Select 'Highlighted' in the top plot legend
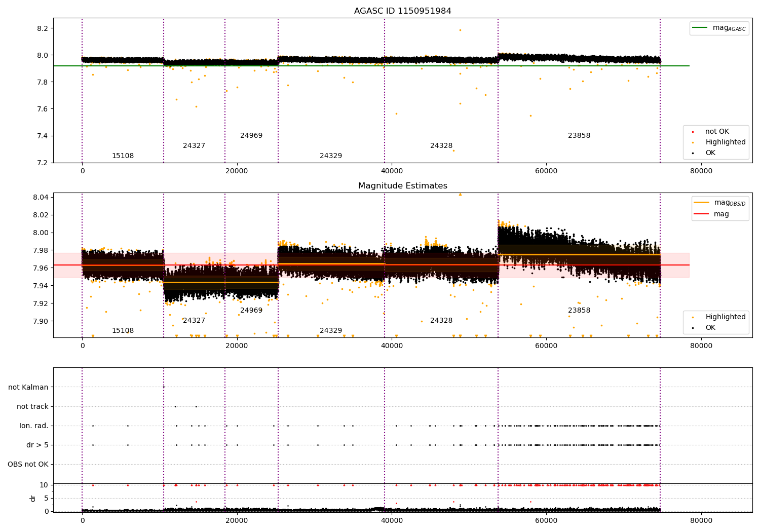The height and width of the screenshot is (532, 760). [x=718, y=142]
